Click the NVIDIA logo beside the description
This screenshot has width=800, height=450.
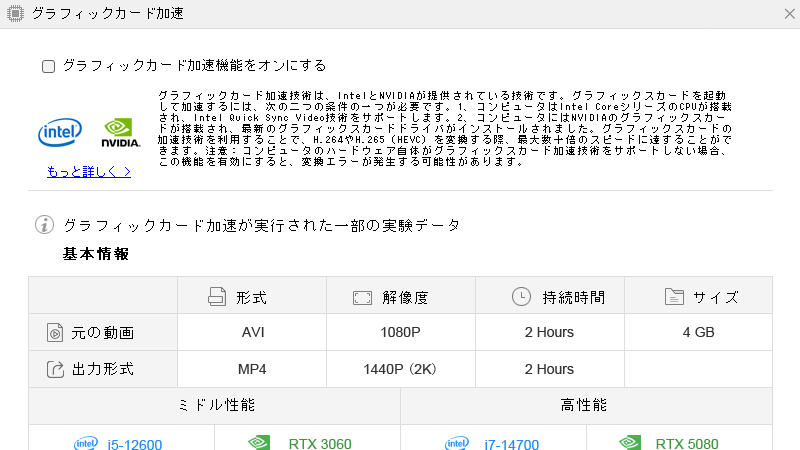[122, 132]
